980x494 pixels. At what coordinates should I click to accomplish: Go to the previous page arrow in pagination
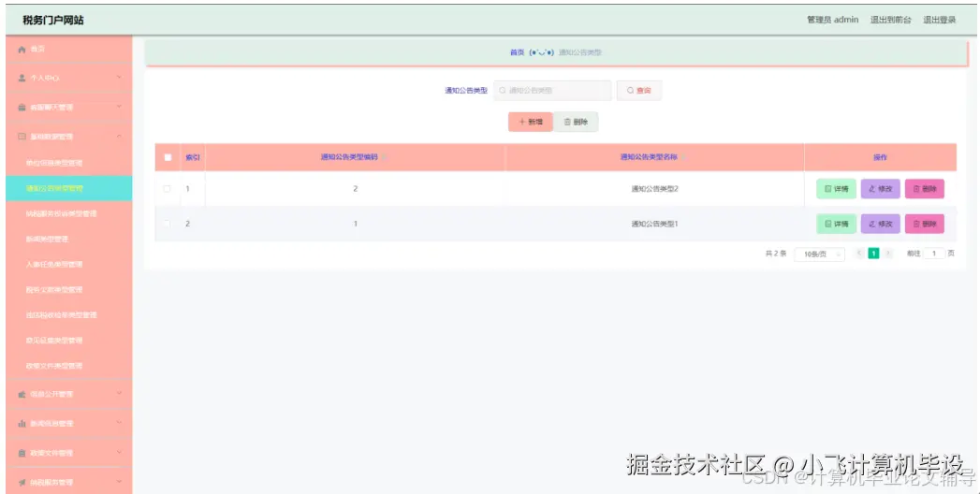coord(859,254)
